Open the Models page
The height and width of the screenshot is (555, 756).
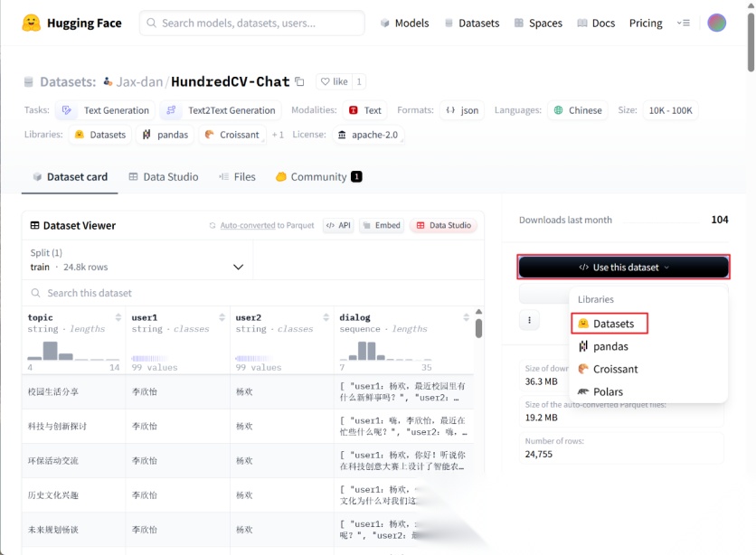point(404,24)
